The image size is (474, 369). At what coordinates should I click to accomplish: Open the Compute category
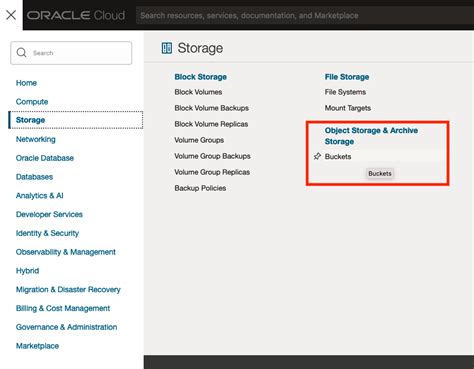[32, 101]
